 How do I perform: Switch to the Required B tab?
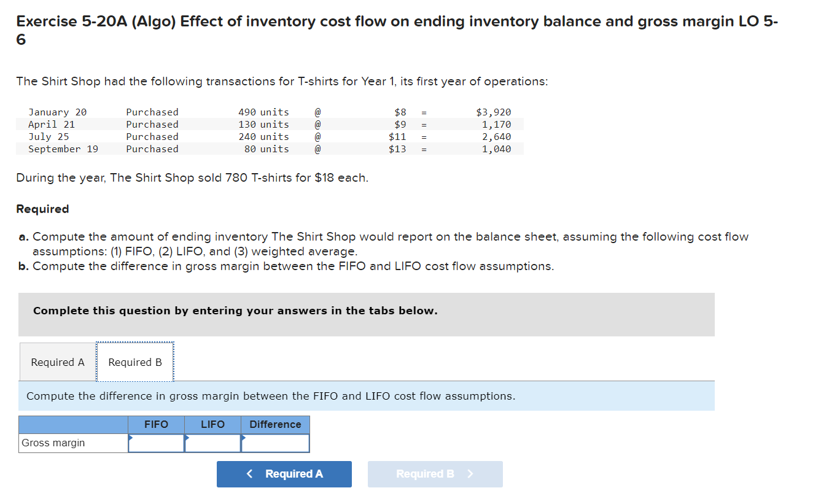click(x=134, y=362)
